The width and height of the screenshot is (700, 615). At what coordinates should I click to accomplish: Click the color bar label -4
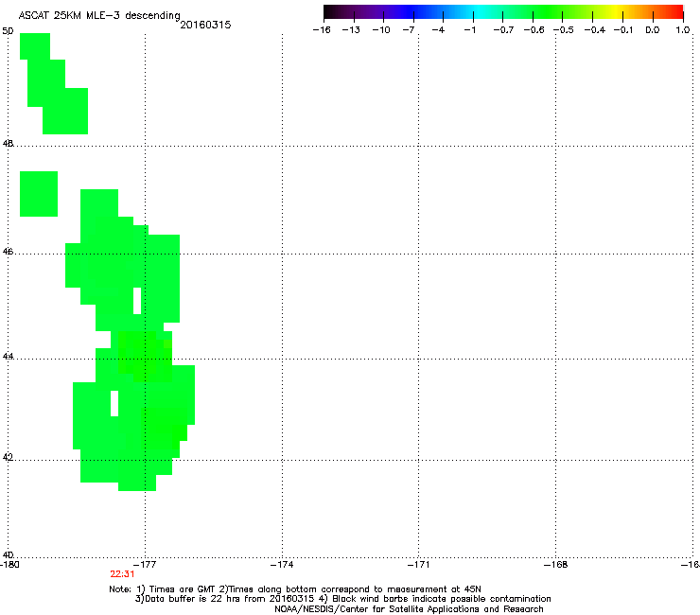coord(438,30)
